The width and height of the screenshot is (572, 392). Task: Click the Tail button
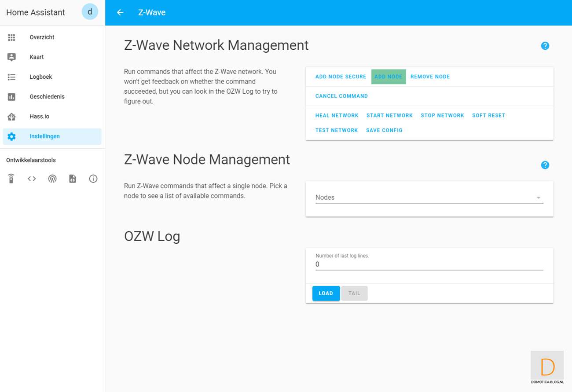[354, 293]
